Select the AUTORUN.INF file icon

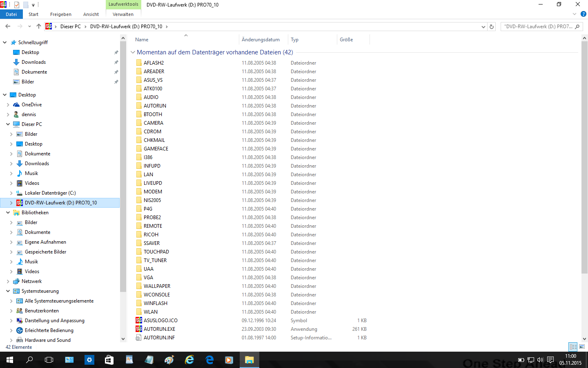(139, 337)
